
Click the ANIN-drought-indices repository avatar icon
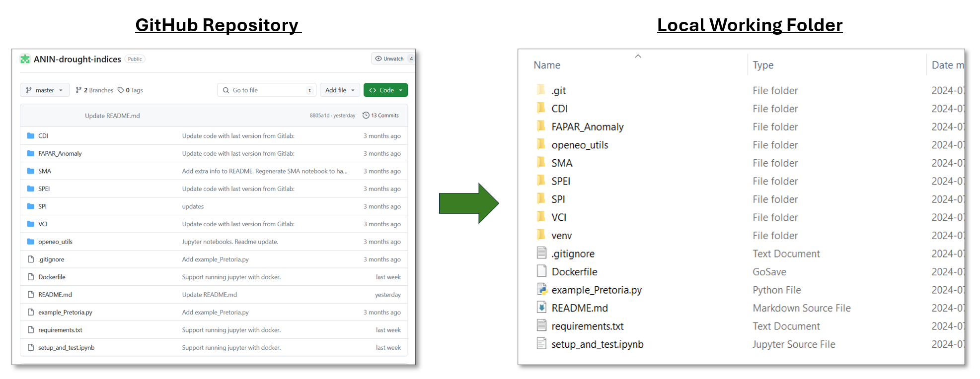tap(25, 59)
